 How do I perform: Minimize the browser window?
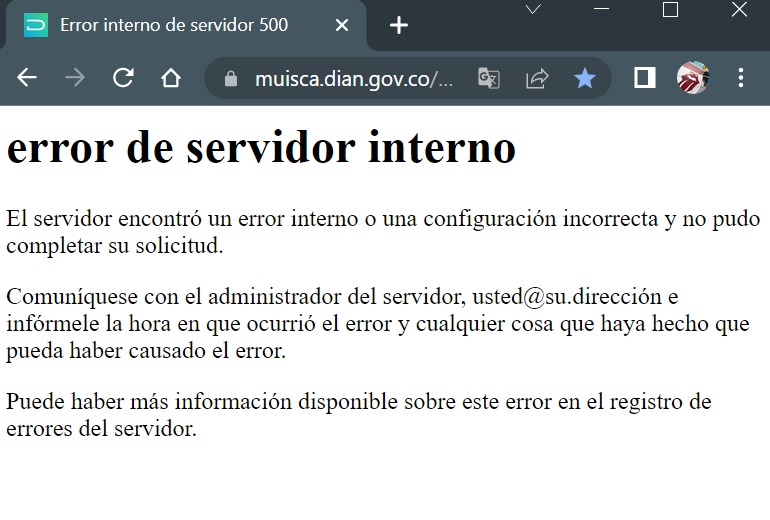[x=601, y=9]
